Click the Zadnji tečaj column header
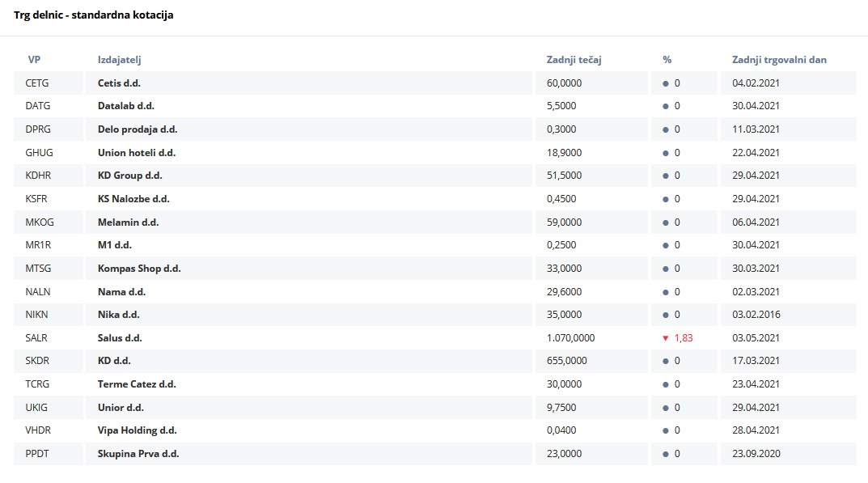This screenshot has height=483, width=868. 574,60
